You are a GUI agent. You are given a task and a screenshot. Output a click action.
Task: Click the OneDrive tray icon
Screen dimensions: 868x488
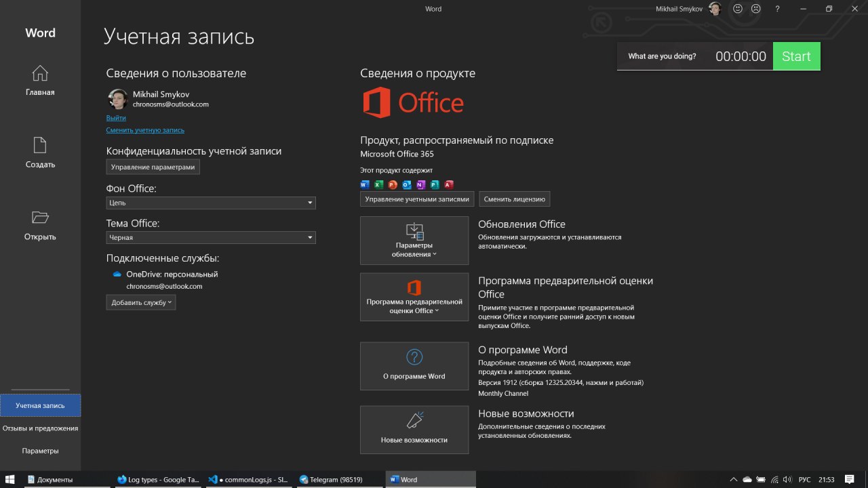(747, 479)
